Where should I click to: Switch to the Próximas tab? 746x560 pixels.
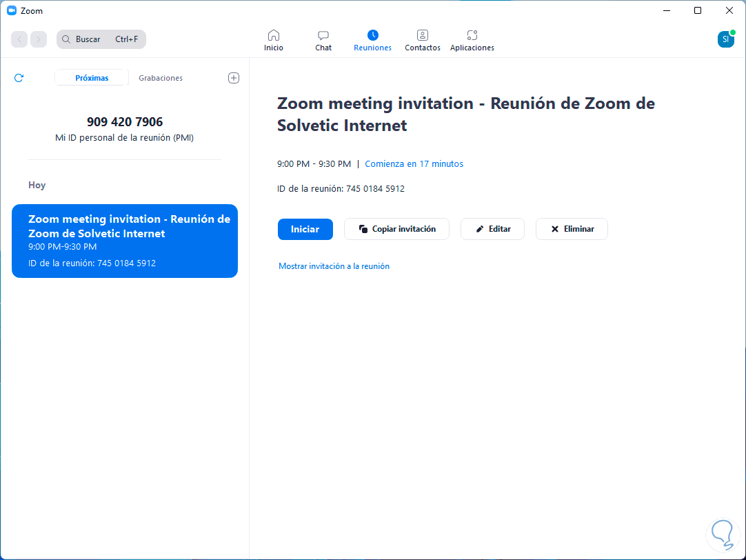pyautogui.click(x=92, y=78)
